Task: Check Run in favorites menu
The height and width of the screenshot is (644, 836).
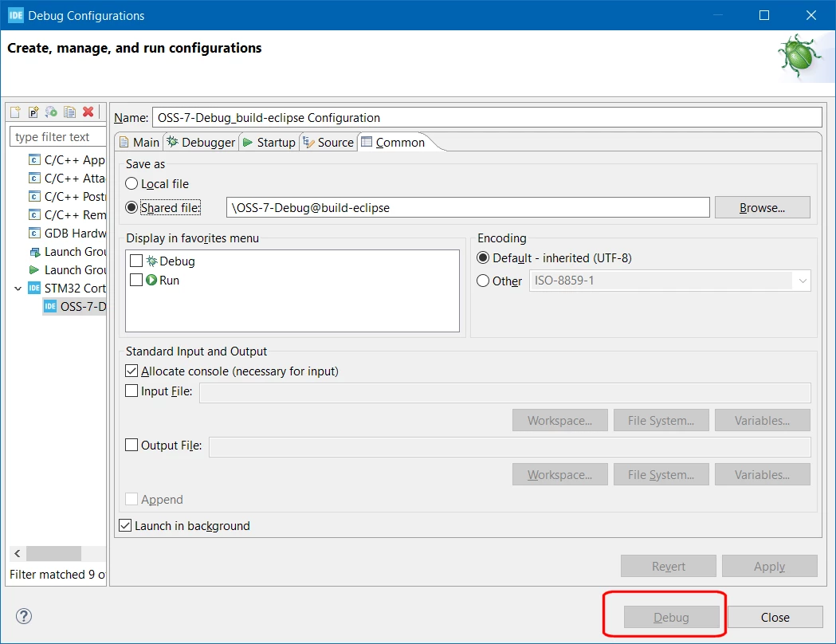Action: tap(136, 280)
